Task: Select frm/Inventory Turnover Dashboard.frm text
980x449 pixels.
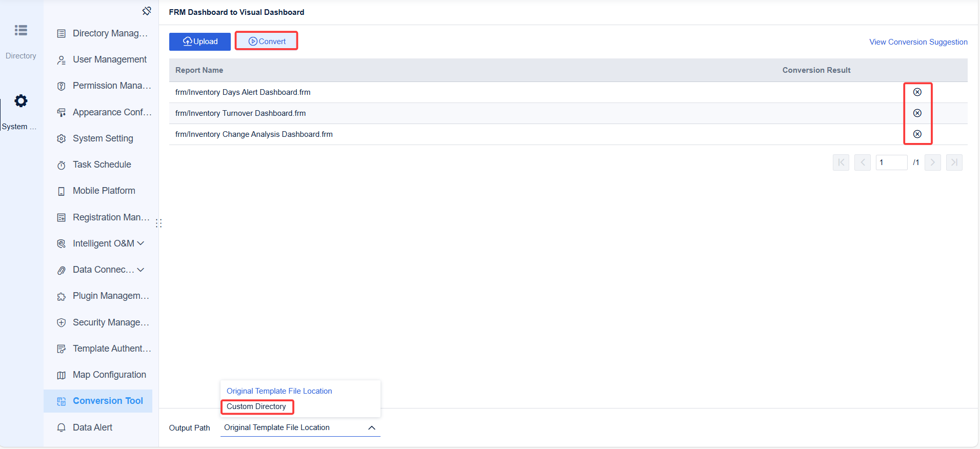Action: (x=241, y=113)
